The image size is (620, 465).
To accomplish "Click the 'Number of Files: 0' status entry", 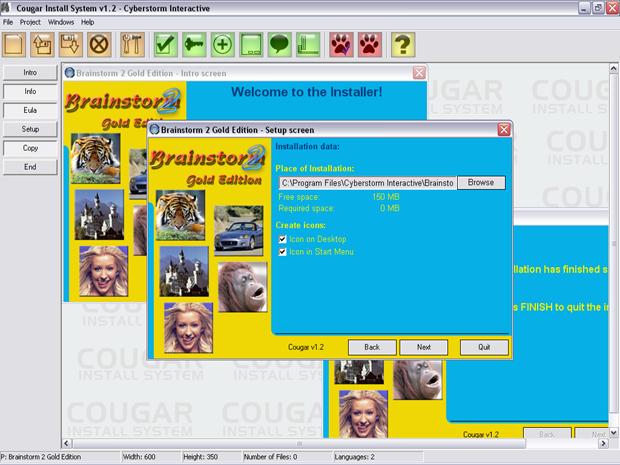I will (287, 457).
